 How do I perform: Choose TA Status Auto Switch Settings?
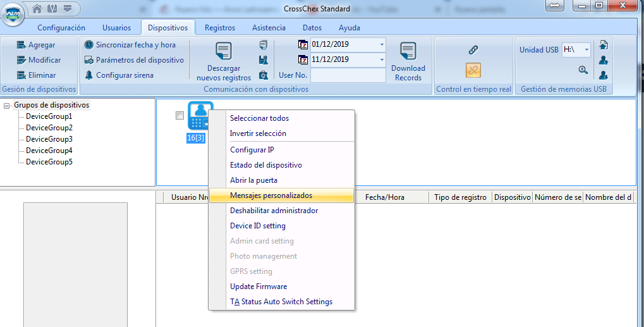[281, 302]
